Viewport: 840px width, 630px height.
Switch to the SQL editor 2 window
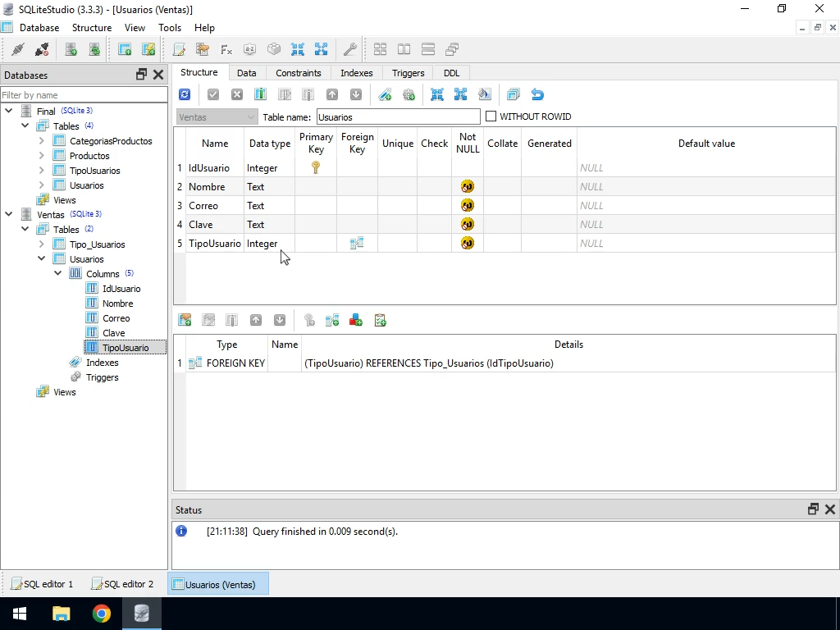(122, 584)
